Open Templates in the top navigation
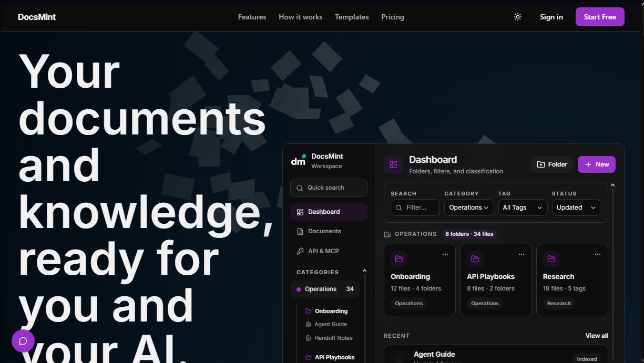The image size is (644, 363). (x=352, y=17)
